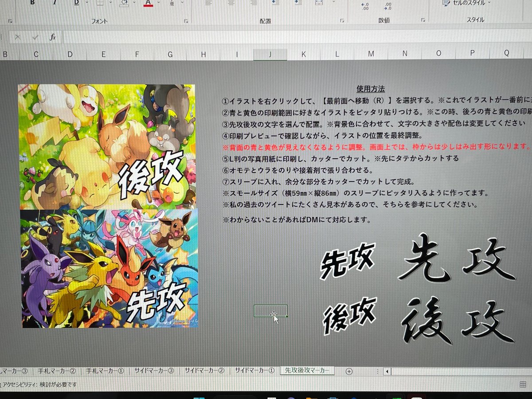
Task: Open Number (数値) dialog launcher
Action: [x=423, y=20]
